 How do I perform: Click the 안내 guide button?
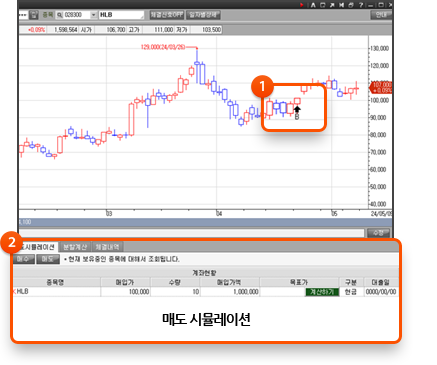380,15
